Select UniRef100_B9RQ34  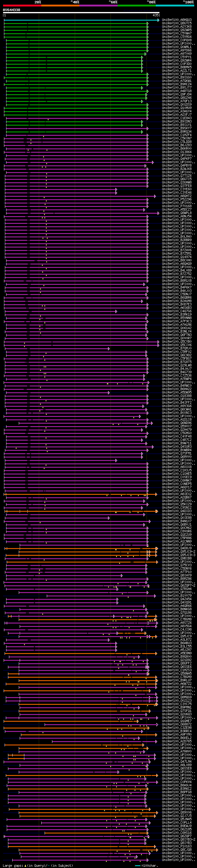tap(177, 131)
